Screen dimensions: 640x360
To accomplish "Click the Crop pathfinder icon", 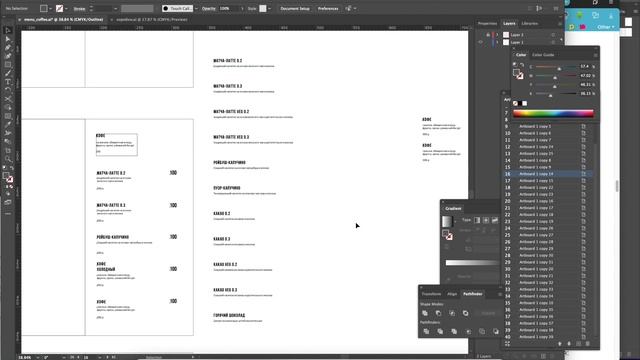I will click(x=468, y=331).
